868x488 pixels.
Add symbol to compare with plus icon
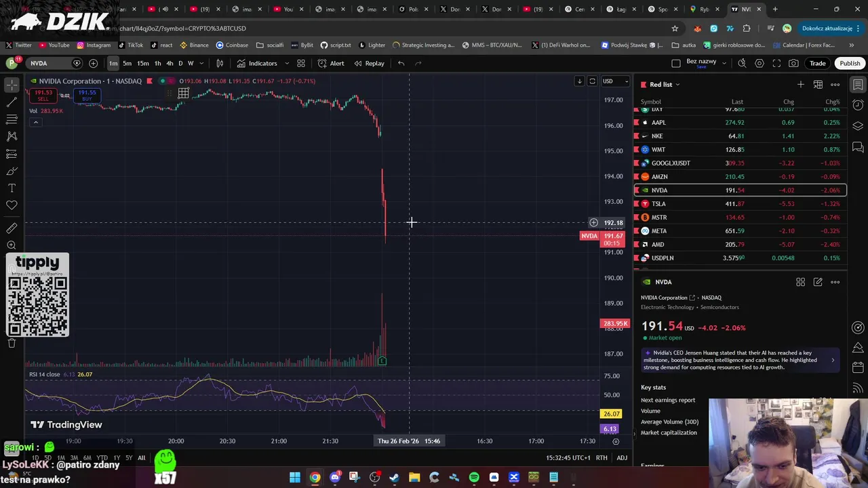click(93, 63)
